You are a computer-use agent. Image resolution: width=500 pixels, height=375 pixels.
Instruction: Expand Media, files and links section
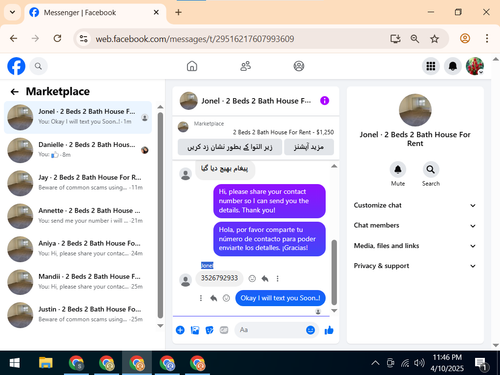click(x=415, y=246)
